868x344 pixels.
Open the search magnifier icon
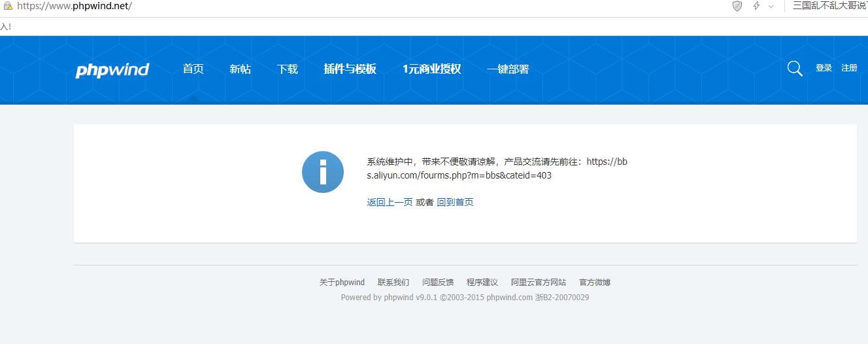795,69
